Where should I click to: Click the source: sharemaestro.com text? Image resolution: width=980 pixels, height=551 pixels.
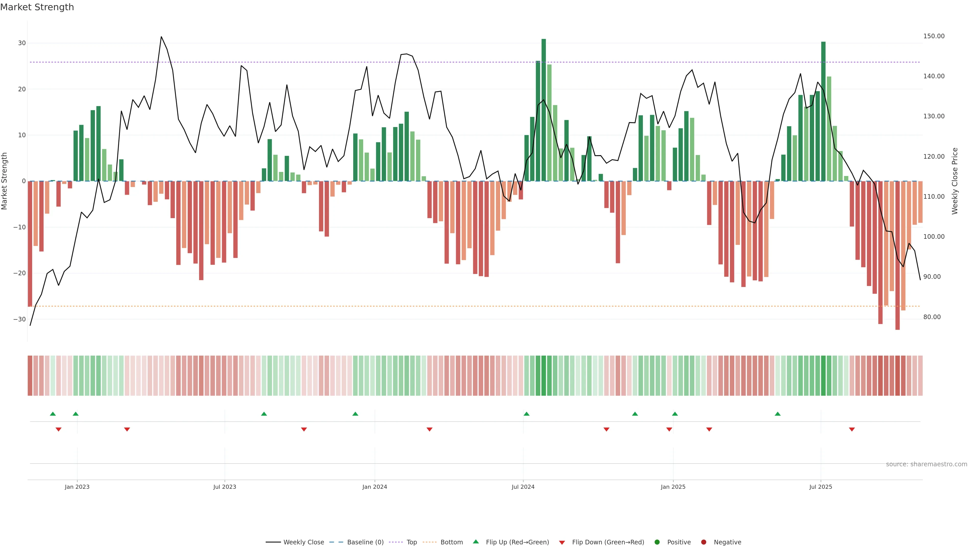(926, 464)
